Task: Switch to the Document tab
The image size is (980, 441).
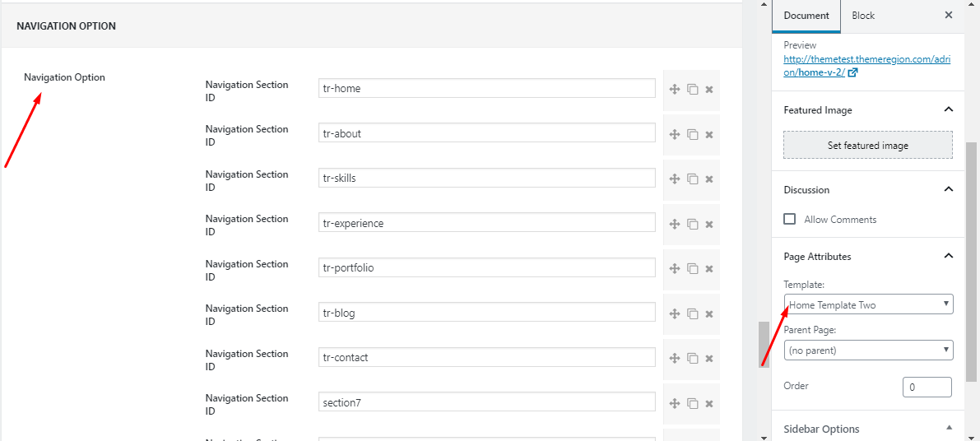Action: [x=806, y=16]
